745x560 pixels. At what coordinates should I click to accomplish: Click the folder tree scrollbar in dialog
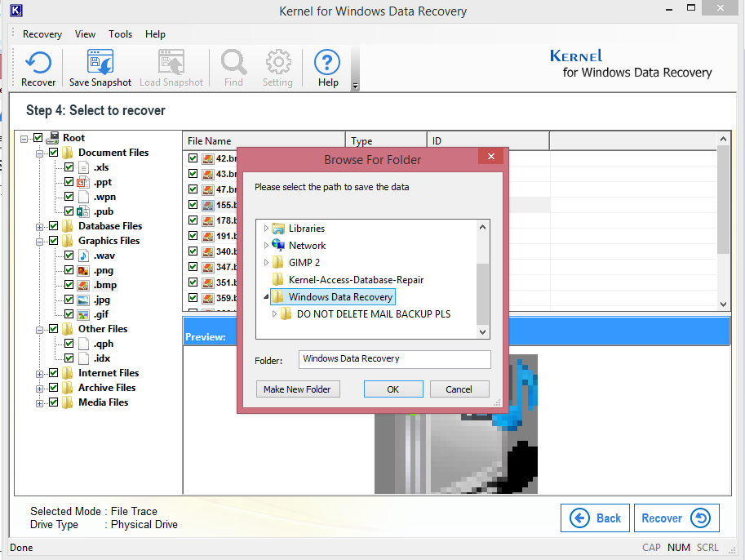pos(482,293)
